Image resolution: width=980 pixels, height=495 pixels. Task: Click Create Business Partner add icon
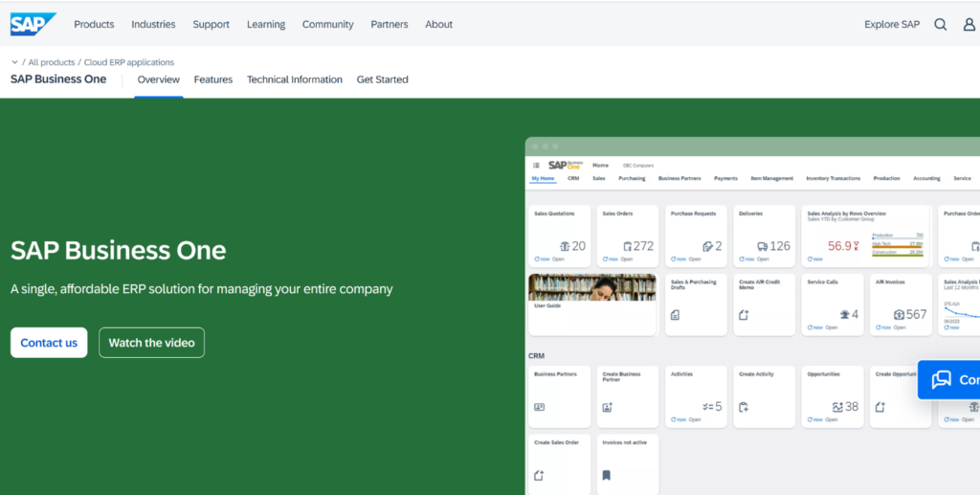[608, 407]
